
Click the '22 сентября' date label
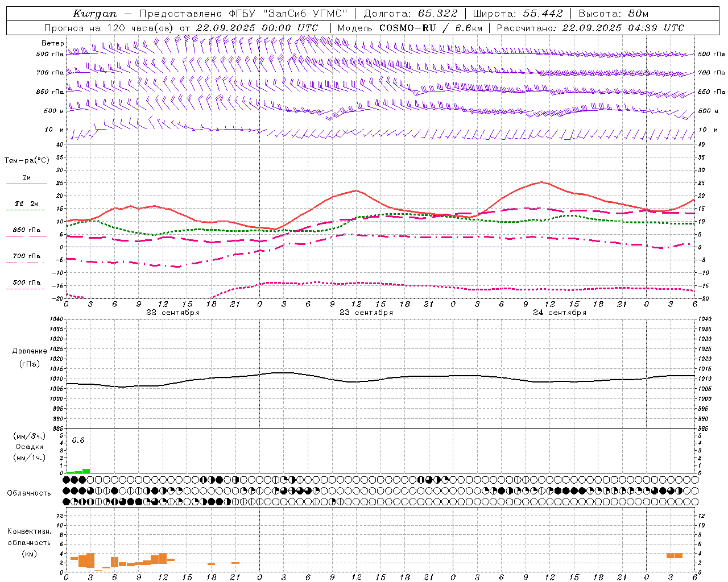point(172,313)
